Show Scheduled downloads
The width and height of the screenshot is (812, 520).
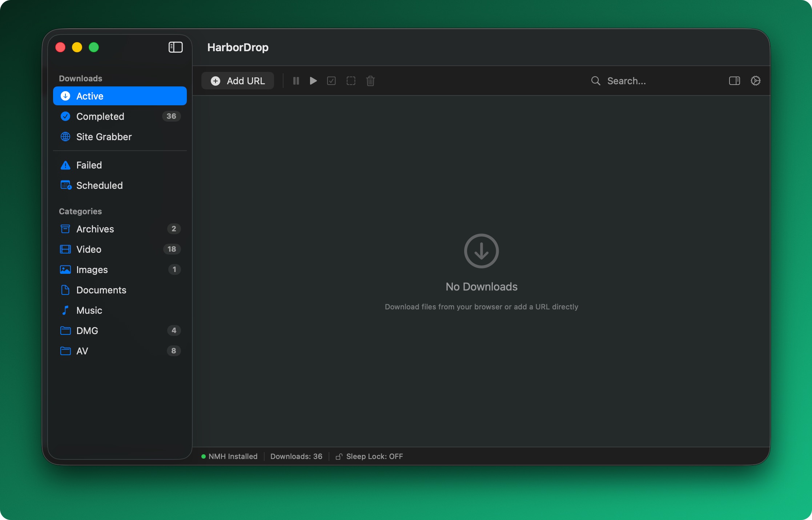point(120,185)
